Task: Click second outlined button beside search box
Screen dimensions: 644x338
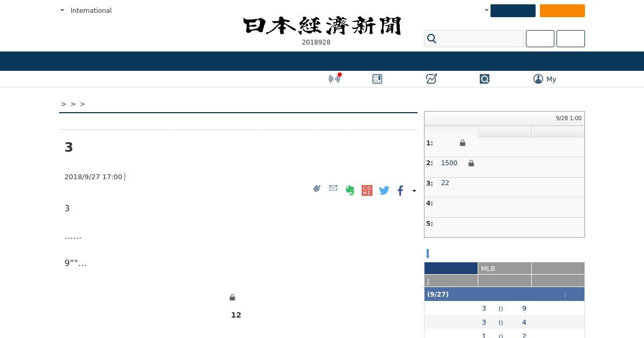Action: [570, 39]
